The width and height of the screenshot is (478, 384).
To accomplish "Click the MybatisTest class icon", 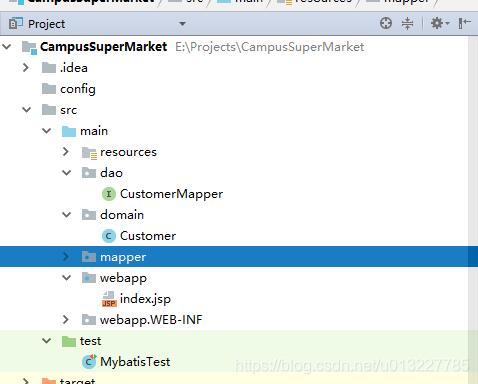I will [x=89, y=362].
